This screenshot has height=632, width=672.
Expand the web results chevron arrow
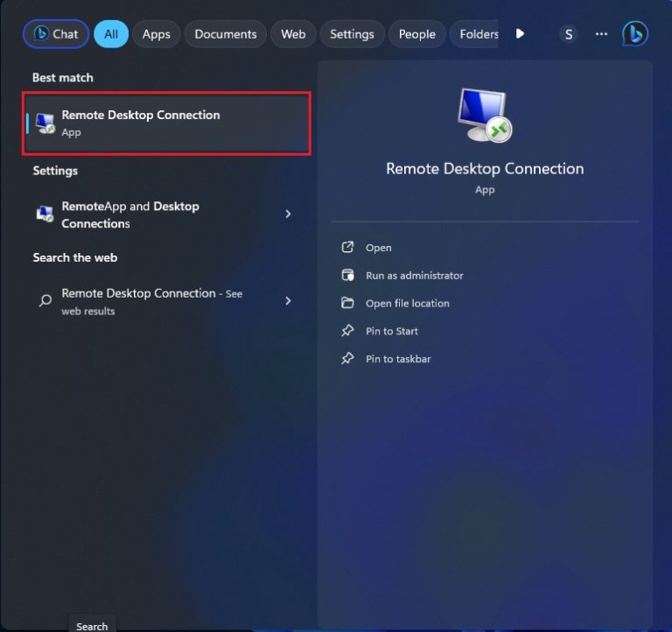pos(288,300)
